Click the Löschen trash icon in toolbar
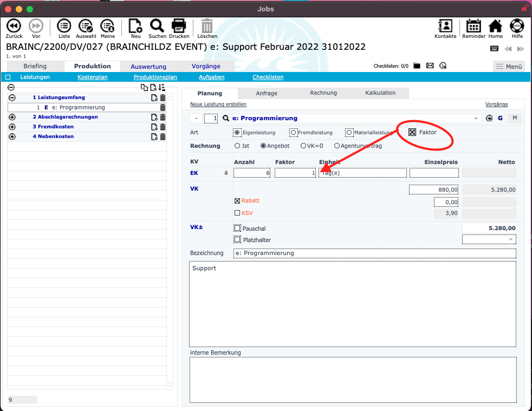 coord(207,26)
